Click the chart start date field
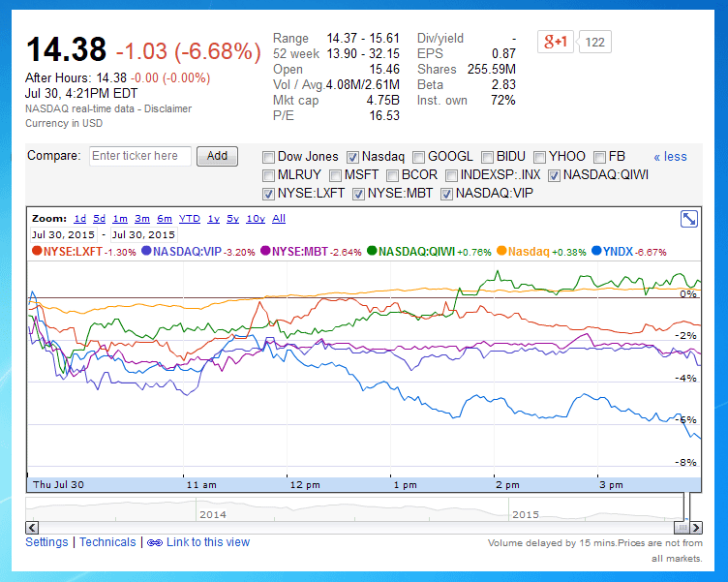This screenshot has height=582, width=728. coord(63,234)
